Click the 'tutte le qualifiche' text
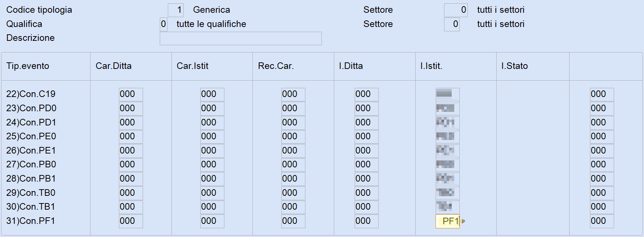The height and width of the screenshot is (237, 644). pyautogui.click(x=211, y=24)
